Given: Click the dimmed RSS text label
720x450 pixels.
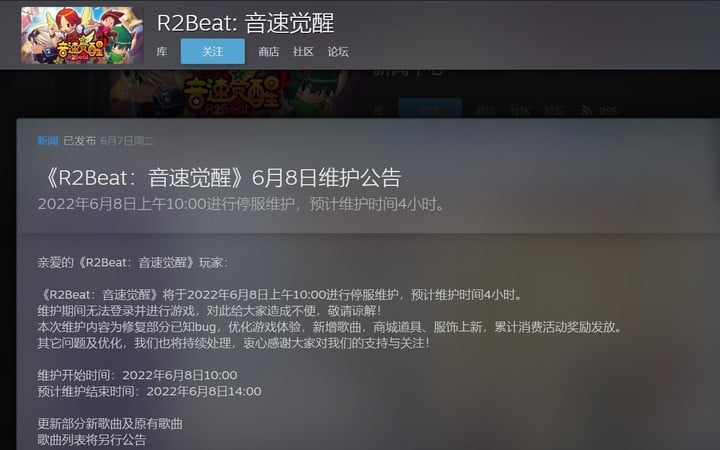Looking at the screenshot, I should pos(608,111).
